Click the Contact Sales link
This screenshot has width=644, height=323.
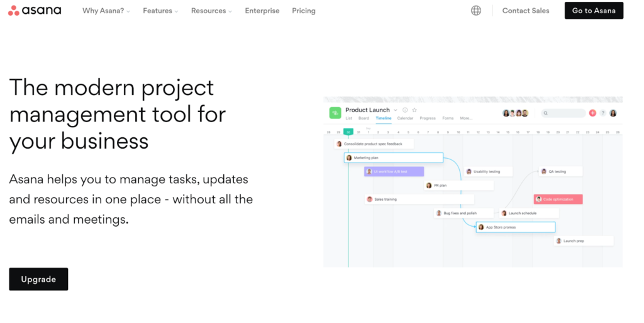pos(526,11)
